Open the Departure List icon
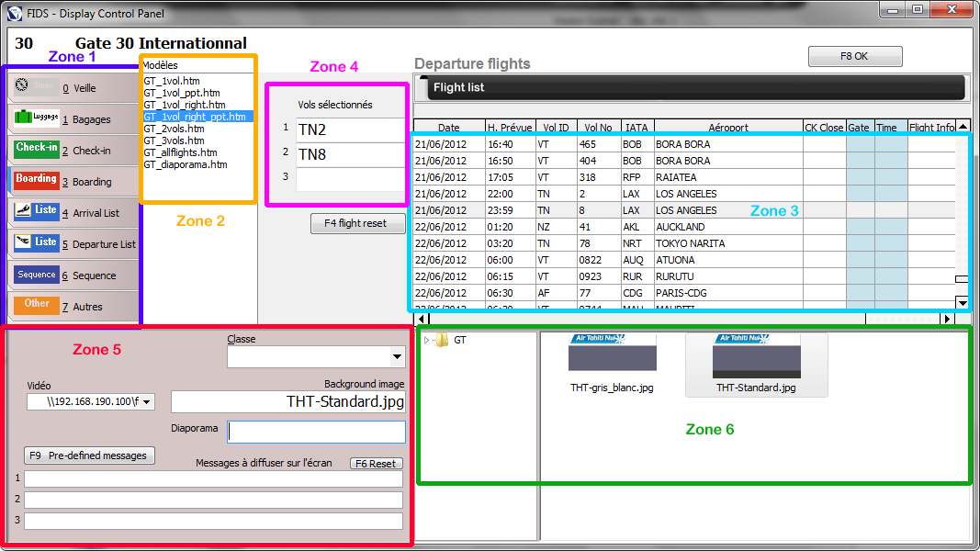Image resolution: width=980 pixels, height=551 pixels. click(x=37, y=242)
